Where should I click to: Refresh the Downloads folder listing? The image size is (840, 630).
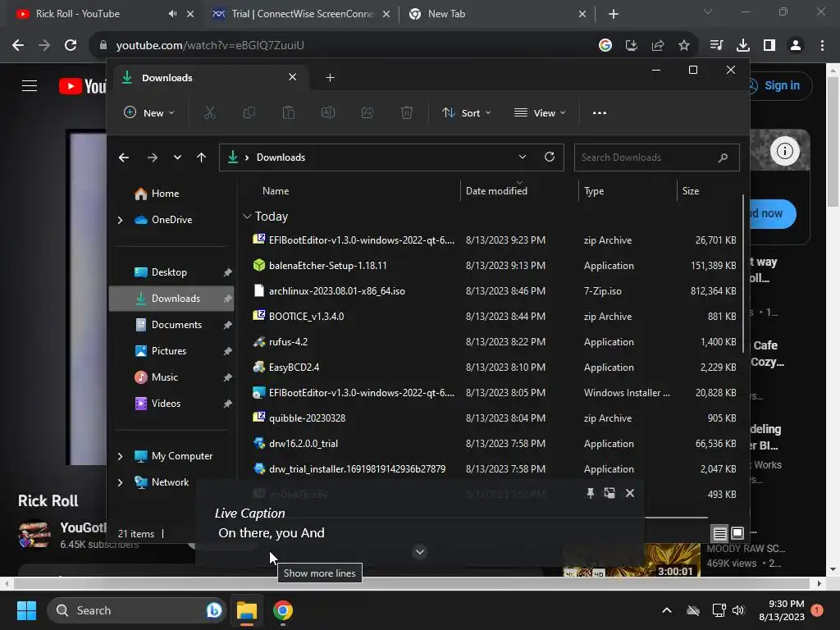[550, 157]
